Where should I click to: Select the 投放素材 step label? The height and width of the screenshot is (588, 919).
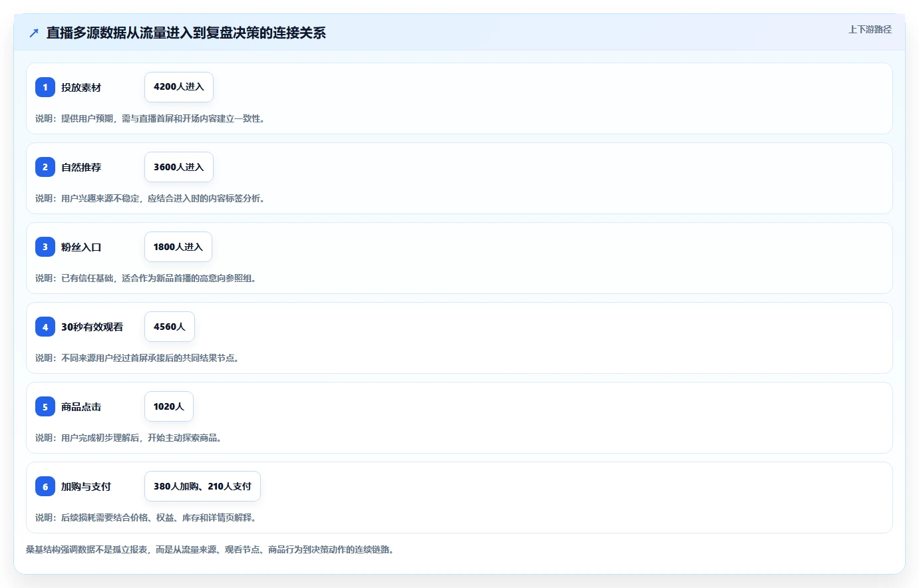[x=81, y=87]
